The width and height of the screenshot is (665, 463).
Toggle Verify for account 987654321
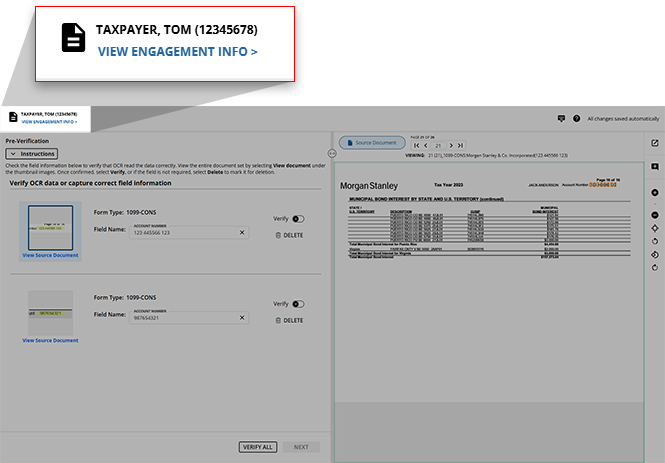click(x=298, y=303)
